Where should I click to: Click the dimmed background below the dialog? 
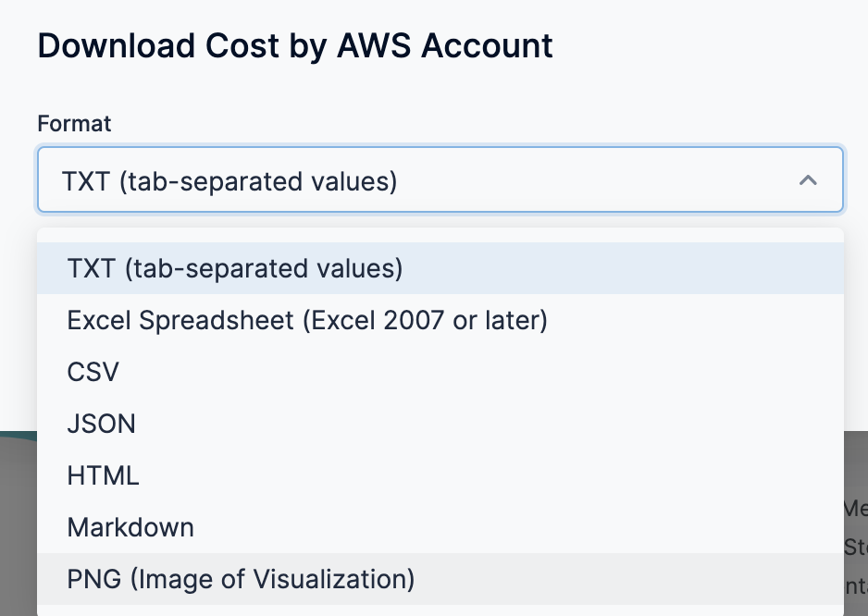(19, 518)
